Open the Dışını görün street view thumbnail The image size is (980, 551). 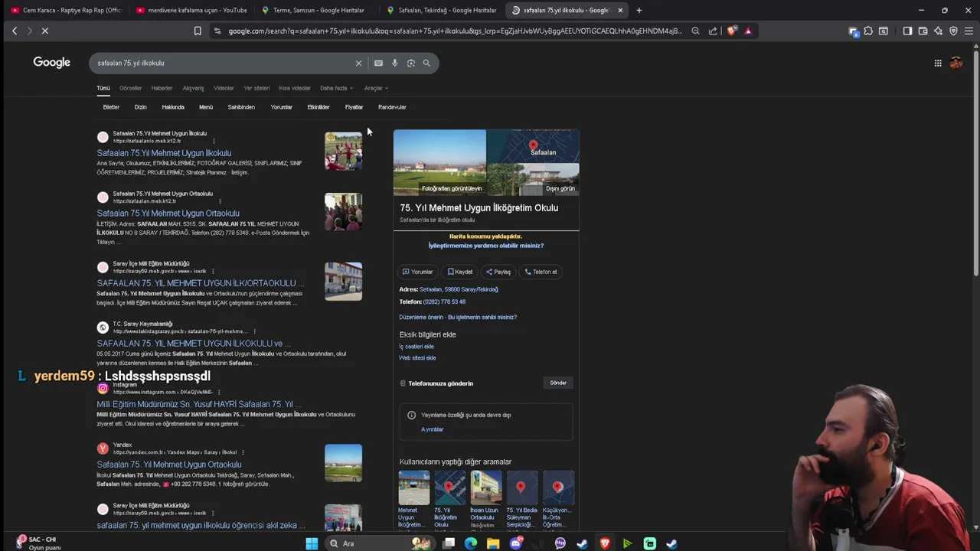[533, 179]
